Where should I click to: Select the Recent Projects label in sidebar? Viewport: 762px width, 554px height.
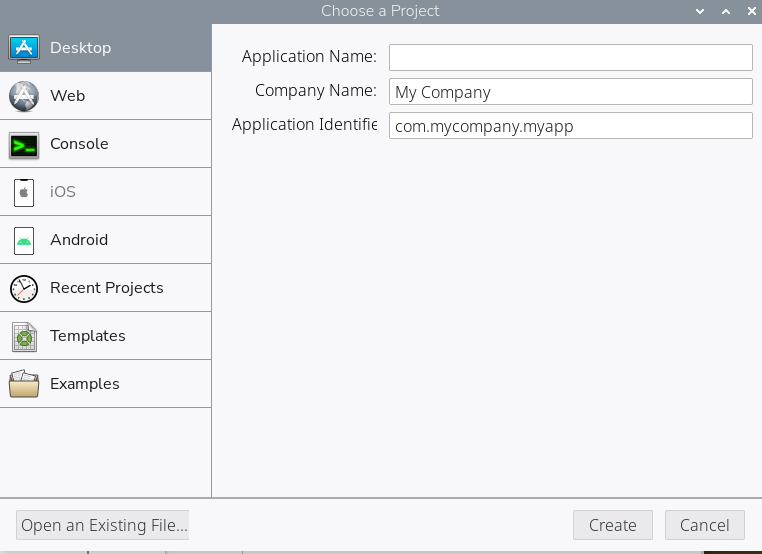coord(106,288)
